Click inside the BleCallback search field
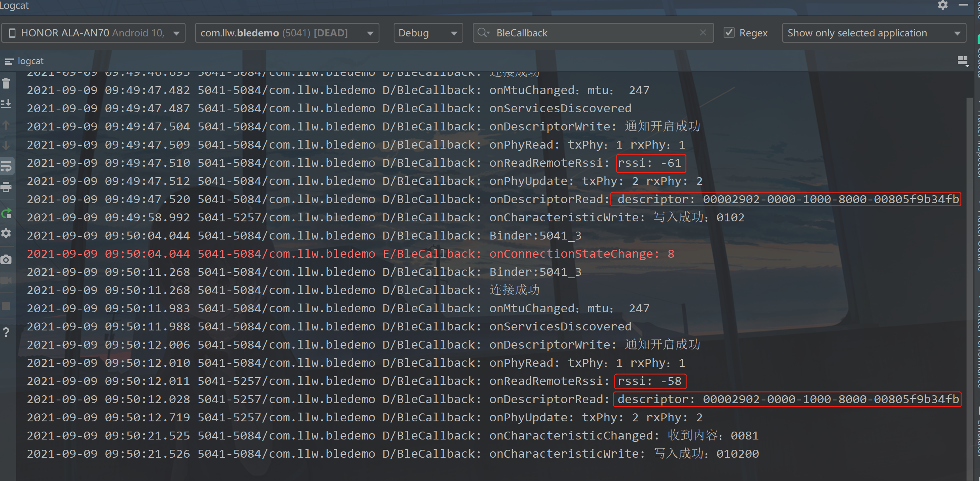The width and height of the screenshot is (980, 481). [574, 33]
